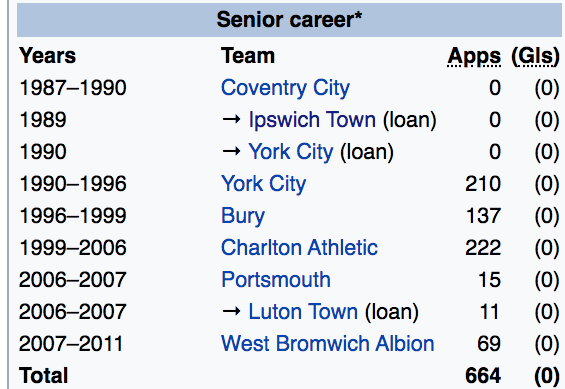
Task: Click York City loan link
Action: tap(291, 152)
